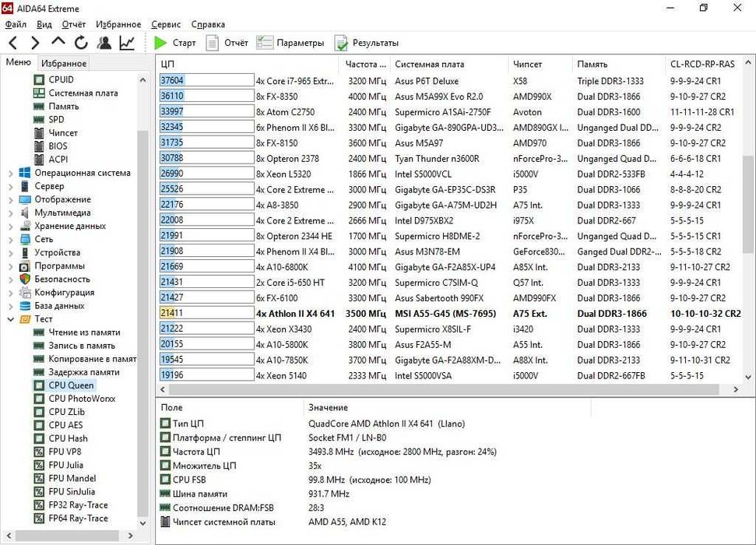Select Копирование в память benchmark
The width and height of the screenshot is (756, 545).
point(92,359)
